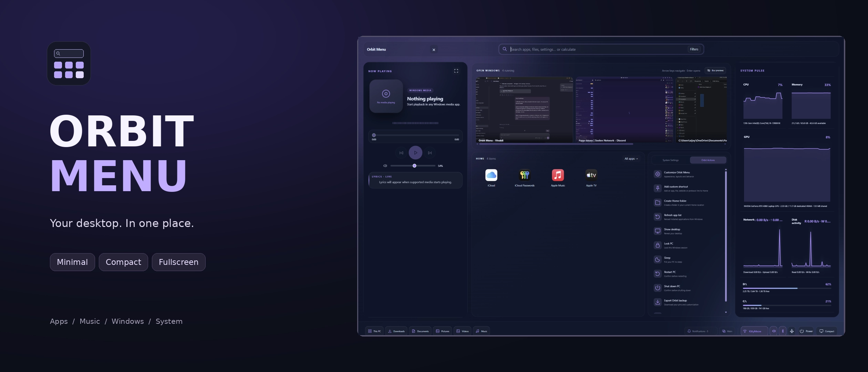The width and height of the screenshot is (868, 372).
Task: Click the Customize Orbit Menu action
Action: pos(688,174)
